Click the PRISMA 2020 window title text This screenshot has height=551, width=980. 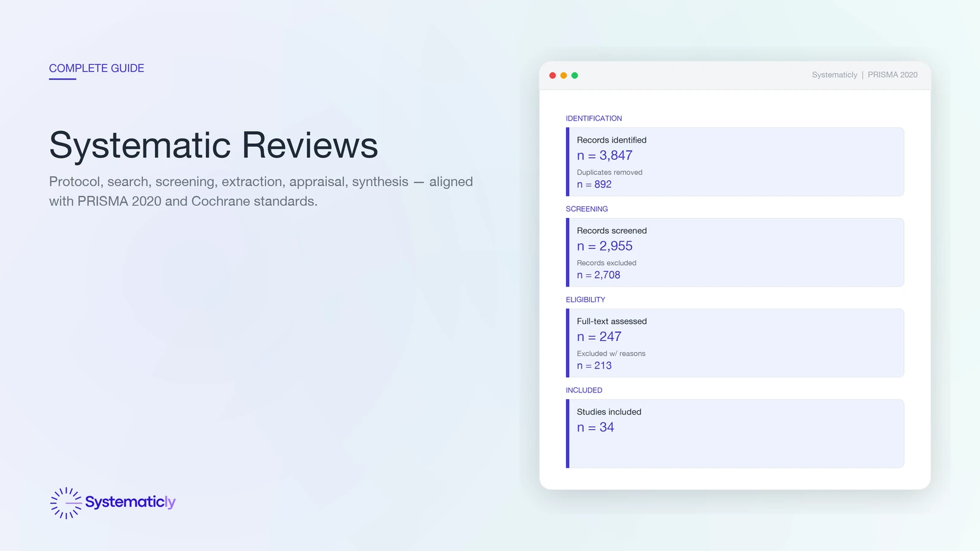coord(892,75)
